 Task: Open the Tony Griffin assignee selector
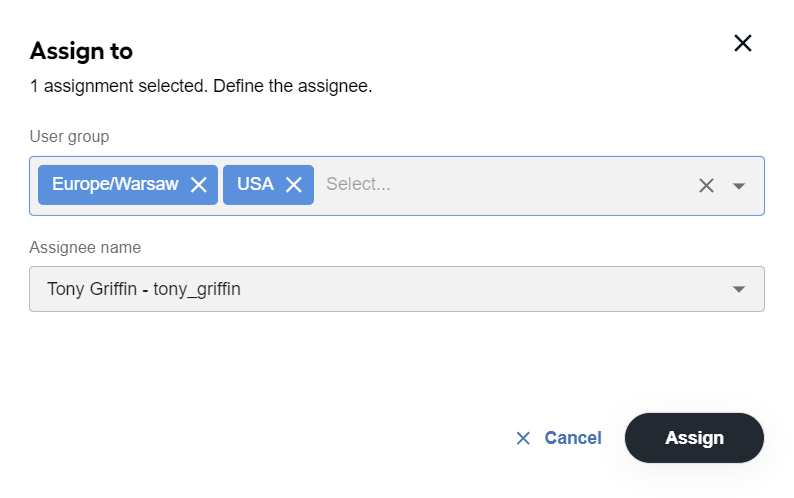coord(396,289)
